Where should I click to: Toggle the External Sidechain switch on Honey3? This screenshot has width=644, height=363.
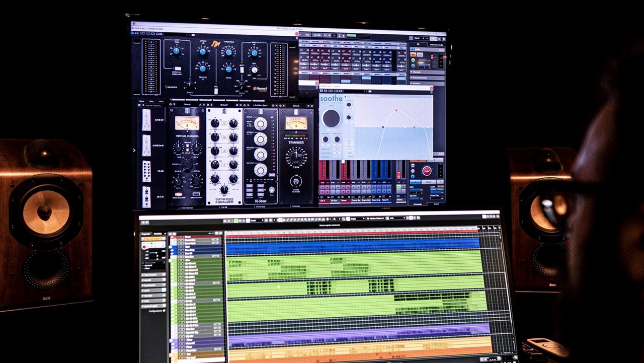pos(177,68)
